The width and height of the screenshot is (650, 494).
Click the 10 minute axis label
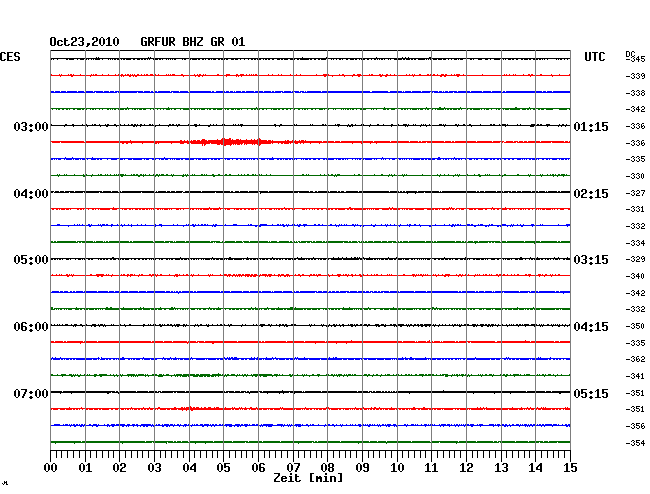[397, 468]
